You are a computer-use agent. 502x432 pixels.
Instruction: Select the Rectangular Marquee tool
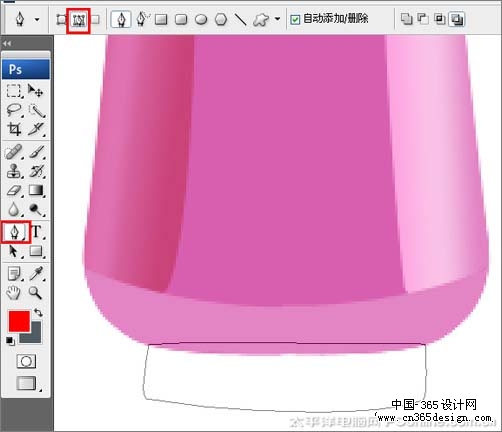(x=14, y=91)
